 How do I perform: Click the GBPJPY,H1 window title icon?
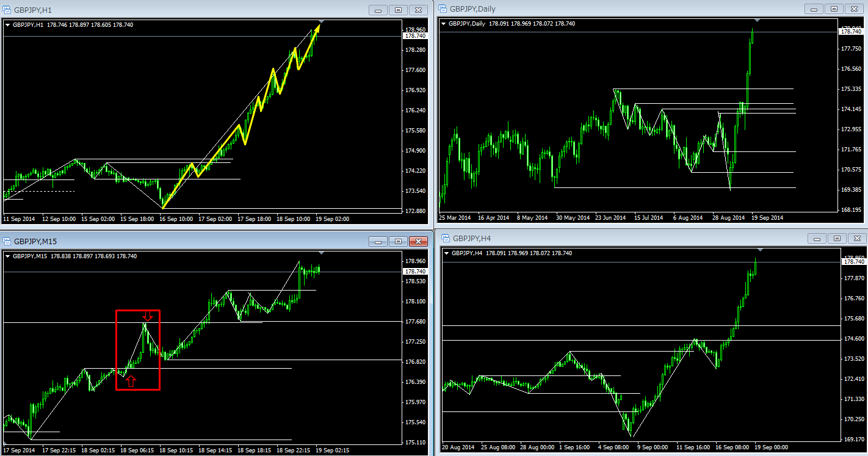click(7, 10)
